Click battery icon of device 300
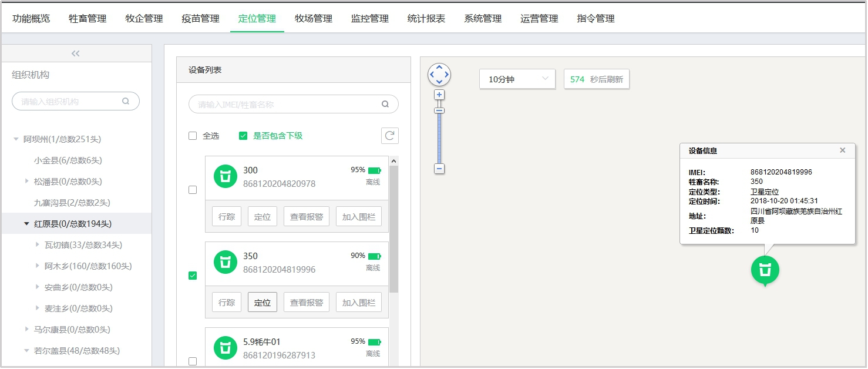Viewport: 868px width, 369px height. [x=375, y=170]
